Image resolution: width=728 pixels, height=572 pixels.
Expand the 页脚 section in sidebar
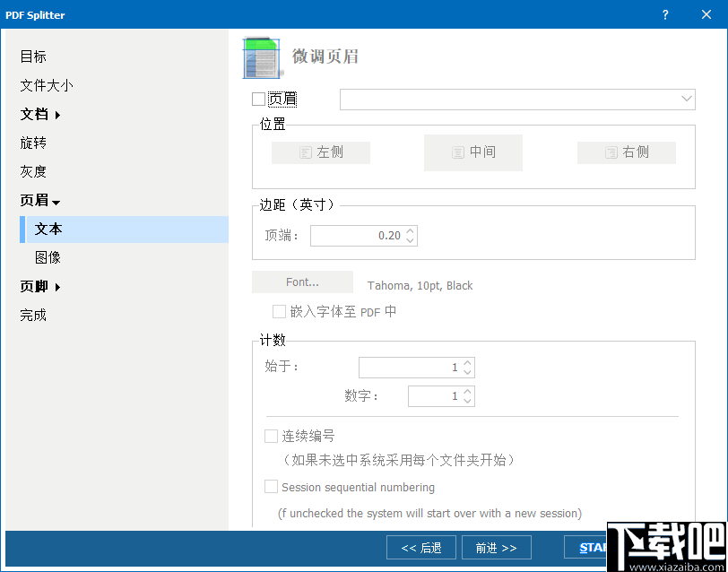[x=39, y=286]
